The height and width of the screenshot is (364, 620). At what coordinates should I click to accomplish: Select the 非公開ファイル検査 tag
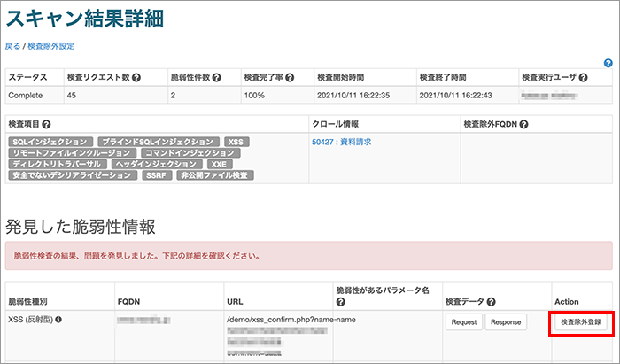point(215,175)
